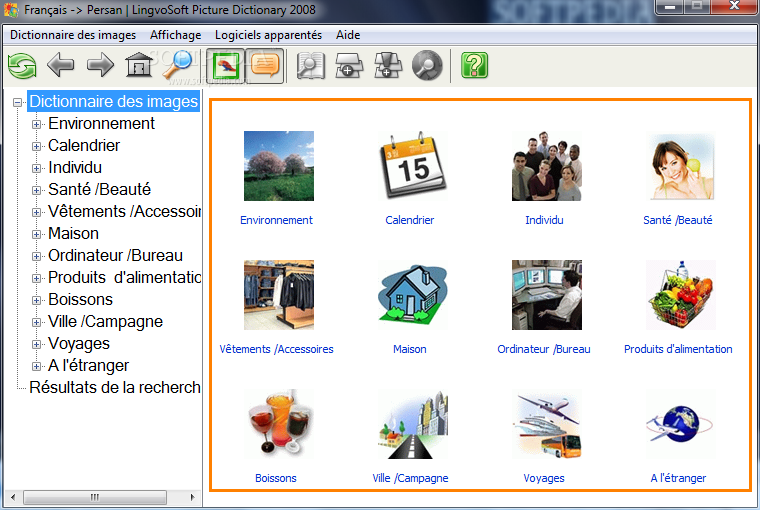Viewport: 760px width, 510px height.
Task: Open the grocery basket thumbnail
Action: 681,295
